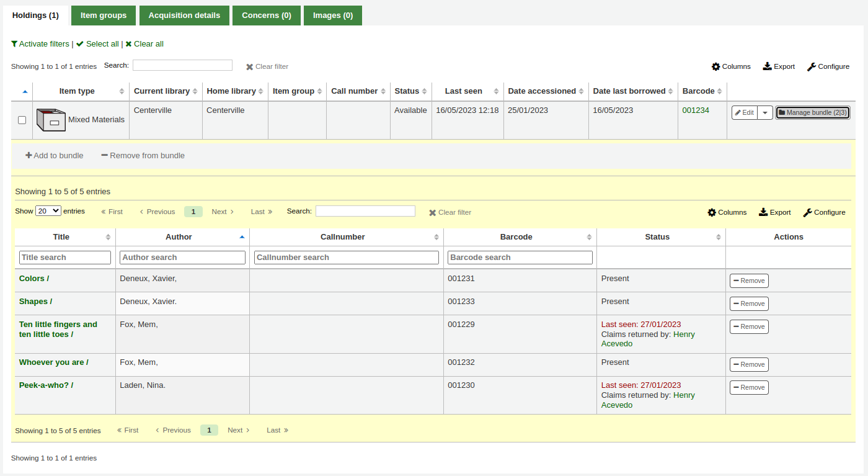The image size is (868, 476).
Task: Edit item 001234 using the pencil icon
Action: coord(743,112)
